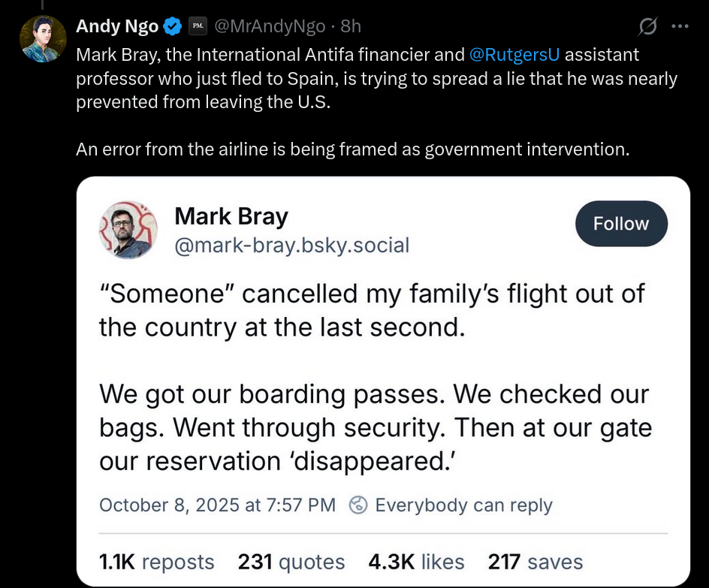Click the 'Everybody can reply' label
The height and width of the screenshot is (588, 709).
(463, 505)
